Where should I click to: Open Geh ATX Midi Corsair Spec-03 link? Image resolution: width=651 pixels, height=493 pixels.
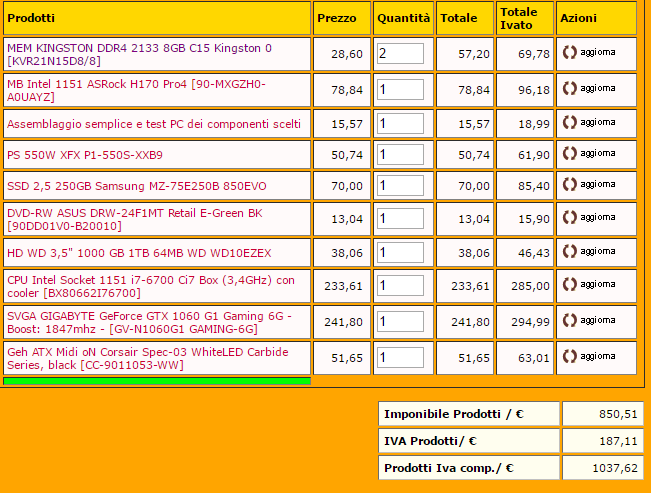pyautogui.click(x=148, y=358)
